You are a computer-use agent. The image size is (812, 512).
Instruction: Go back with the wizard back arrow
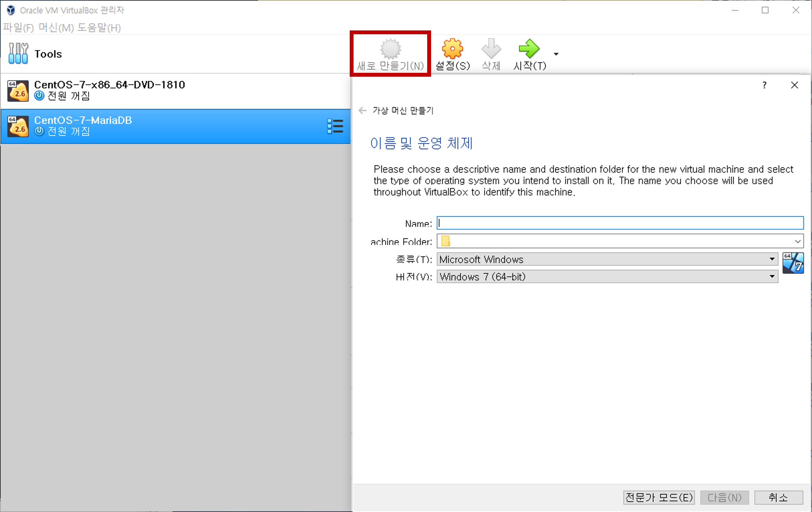pos(363,111)
